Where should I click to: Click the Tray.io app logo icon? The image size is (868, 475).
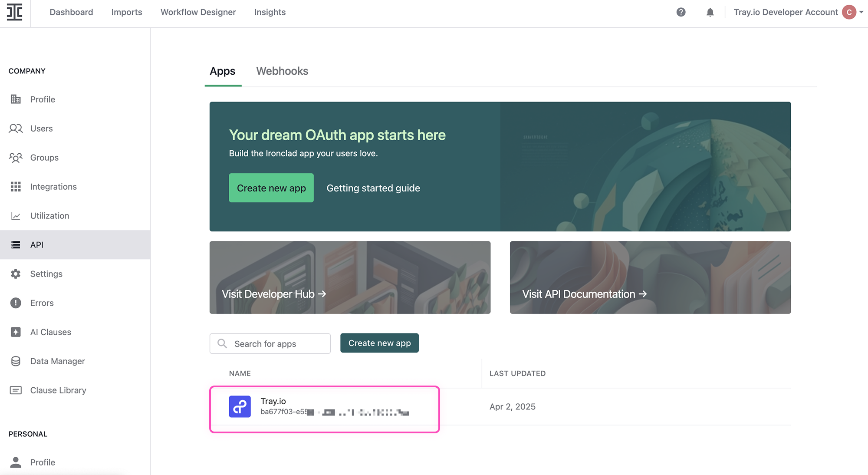tap(240, 406)
